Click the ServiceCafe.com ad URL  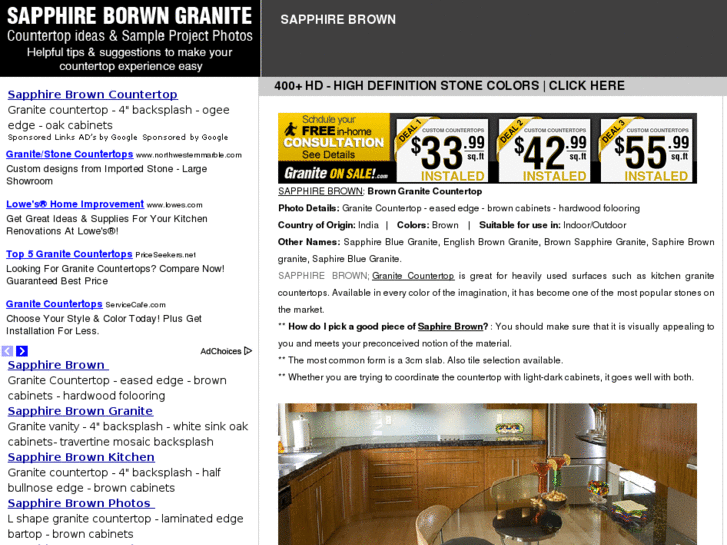point(135,305)
